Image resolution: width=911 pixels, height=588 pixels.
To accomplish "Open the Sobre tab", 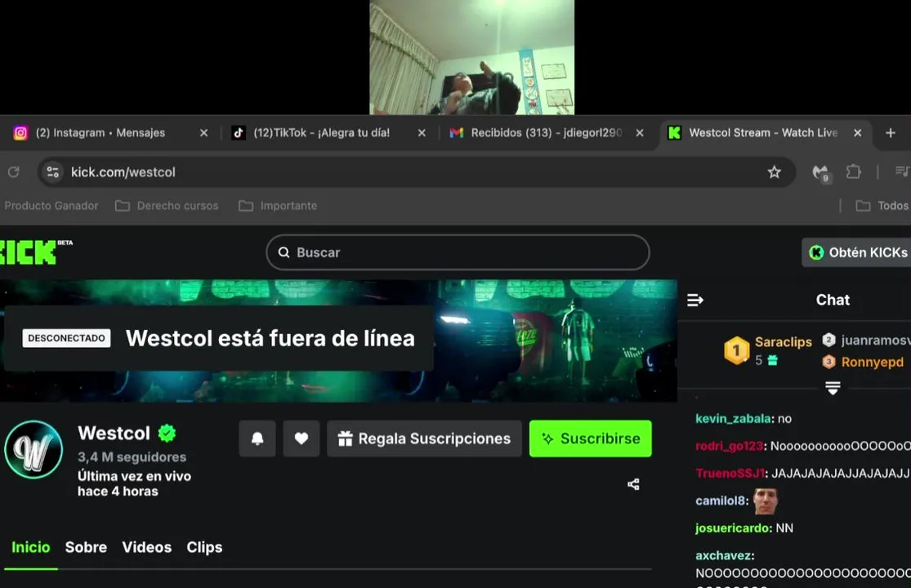I will point(86,547).
